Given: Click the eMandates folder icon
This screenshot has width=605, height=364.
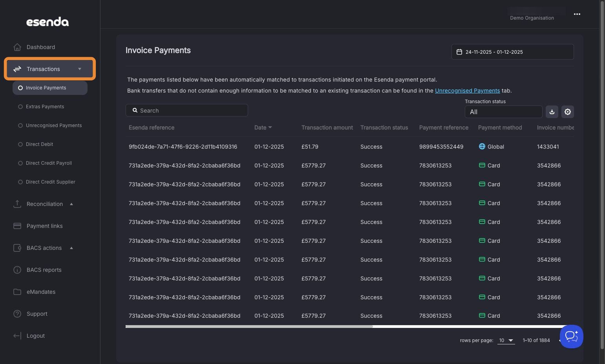Looking at the screenshot, I should tap(17, 292).
